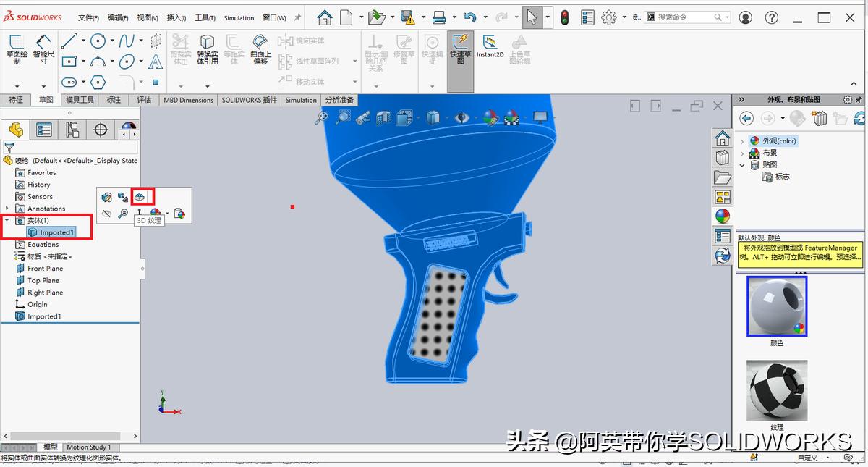
Task: Collapse the 贴图 decals tree node
Action: point(742,164)
